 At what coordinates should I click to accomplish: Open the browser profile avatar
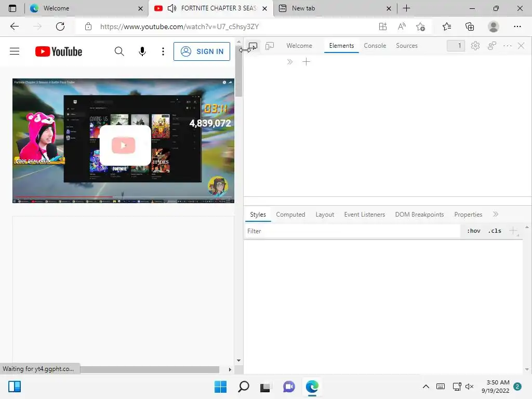493,26
